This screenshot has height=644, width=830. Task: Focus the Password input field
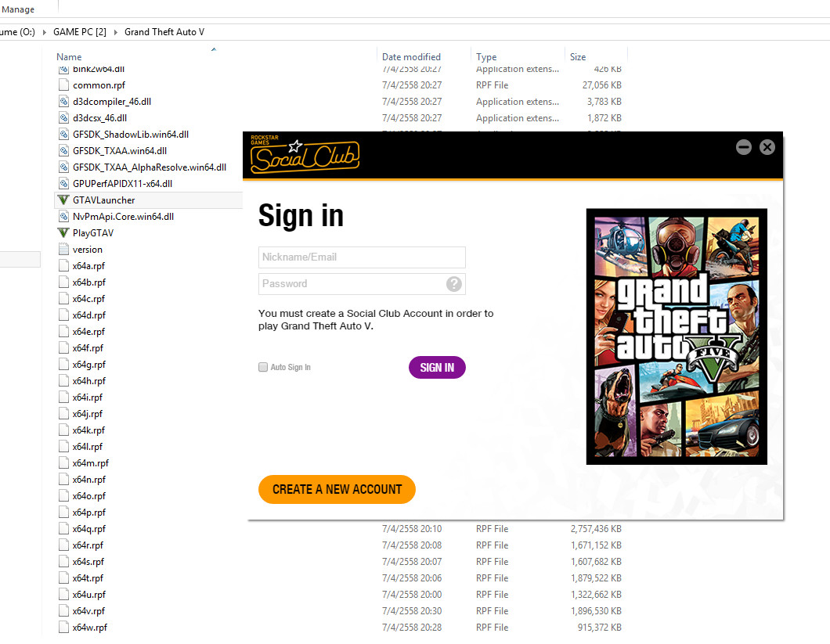(362, 283)
